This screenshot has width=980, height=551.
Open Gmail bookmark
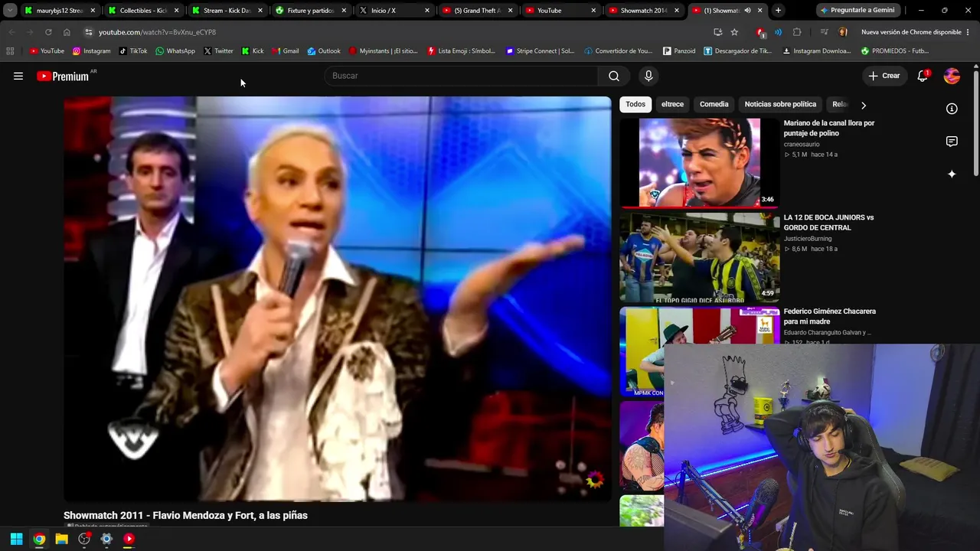click(285, 51)
